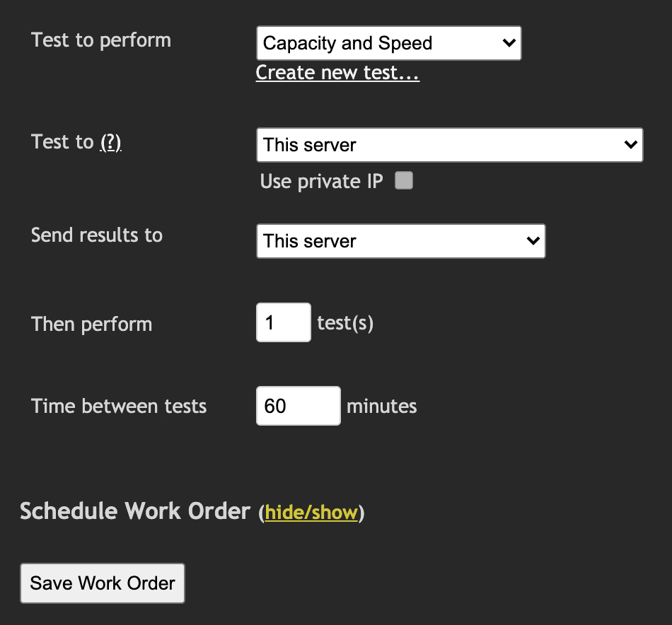Enable the Use private IP checkbox
Screen dimensions: 672x625
(x=403, y=181)
